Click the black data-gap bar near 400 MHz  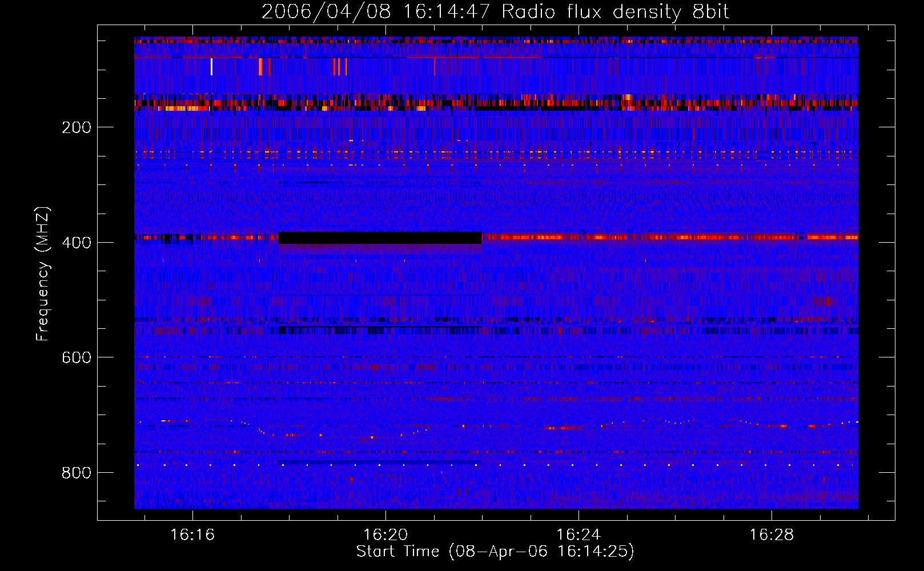380,238
